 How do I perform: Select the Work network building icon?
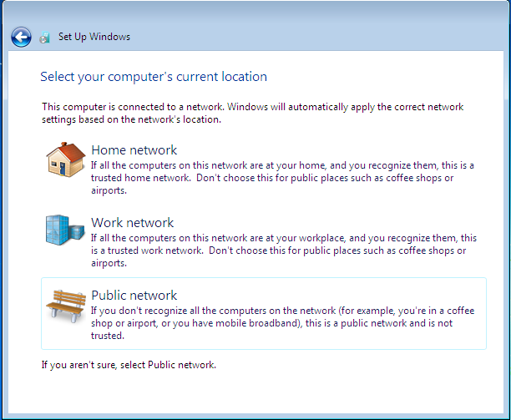pos(65,230)
